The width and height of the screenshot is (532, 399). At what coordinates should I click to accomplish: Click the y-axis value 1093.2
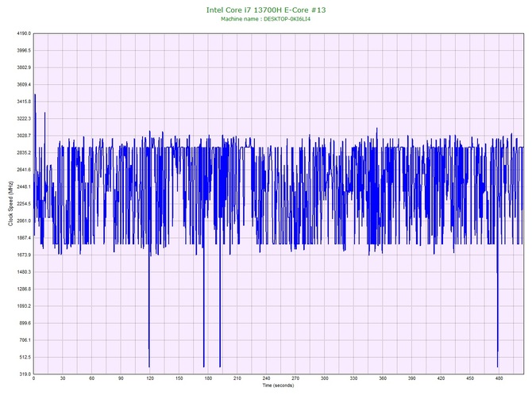coord(24,306)
